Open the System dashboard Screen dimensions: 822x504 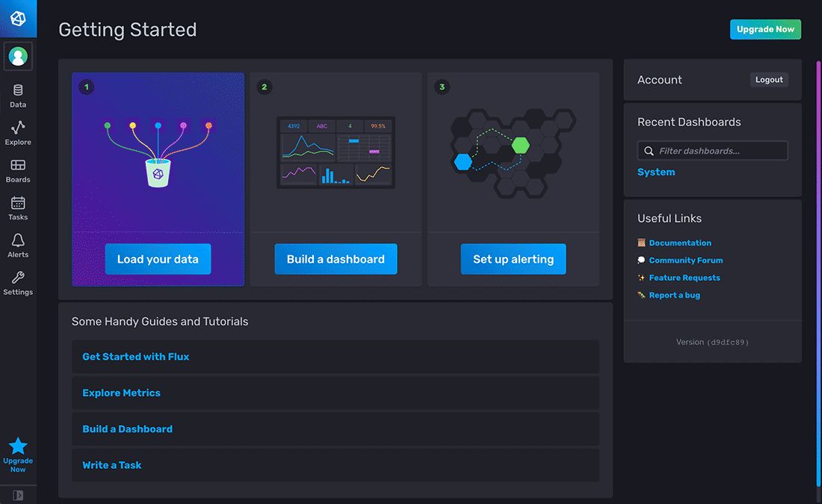[x=656, y=171]
